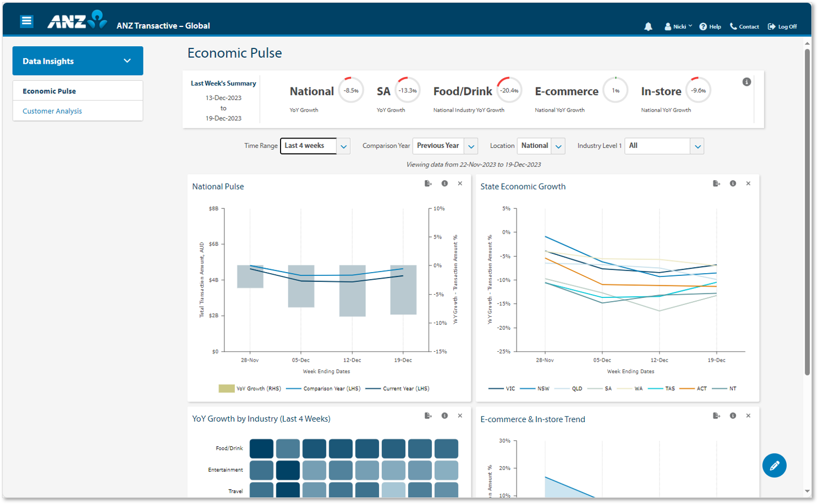Show info for YoY Growth by Industry

pos(444,416)
